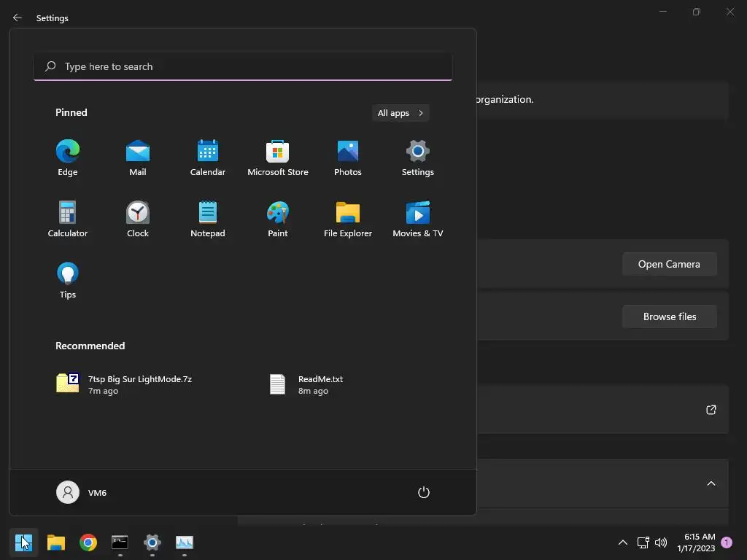Open network status tray icon

tap(643, 542)
